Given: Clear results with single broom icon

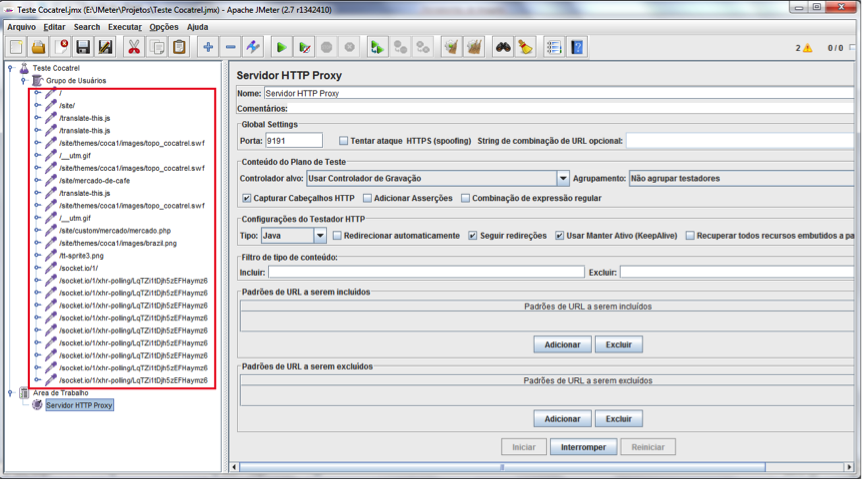Looking at the screenshot, I should click(x=451, y=47).
